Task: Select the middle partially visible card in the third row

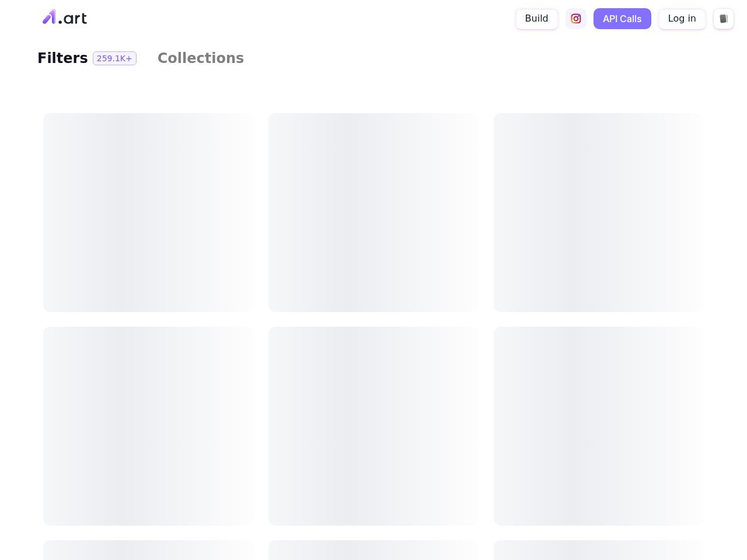Action: (x=373, y=550)
